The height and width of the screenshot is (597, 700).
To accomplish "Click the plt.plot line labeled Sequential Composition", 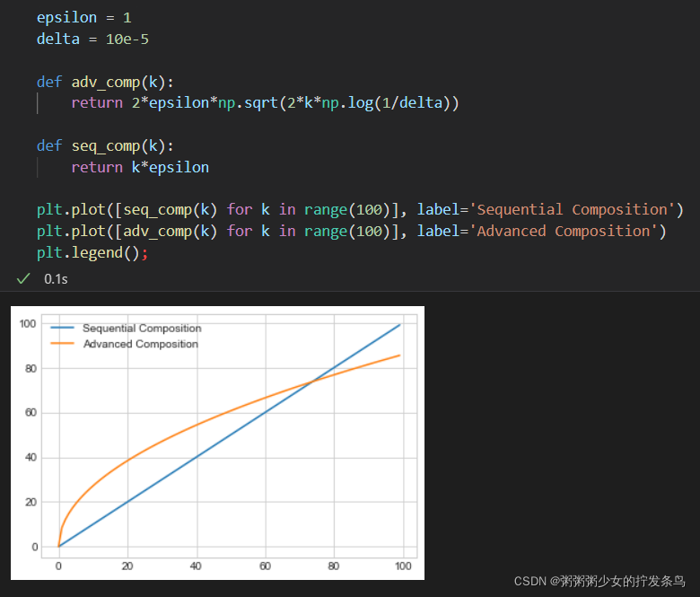I will 360,210.
